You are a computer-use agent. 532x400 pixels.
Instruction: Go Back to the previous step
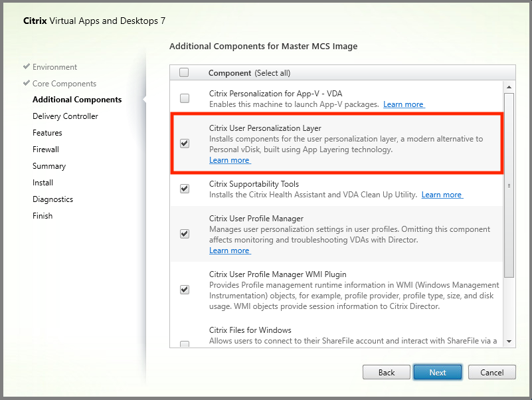[x=387, y=372]
